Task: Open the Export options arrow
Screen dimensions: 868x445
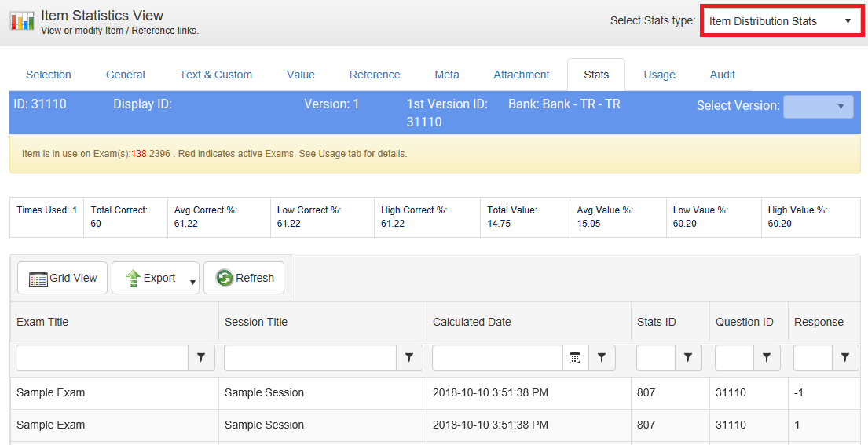Action: 192,281
